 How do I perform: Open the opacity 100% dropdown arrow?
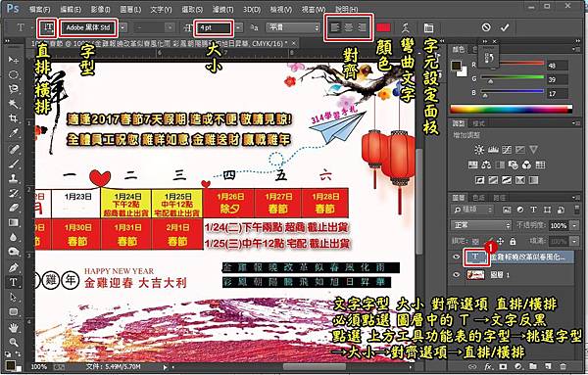(574, 225)
